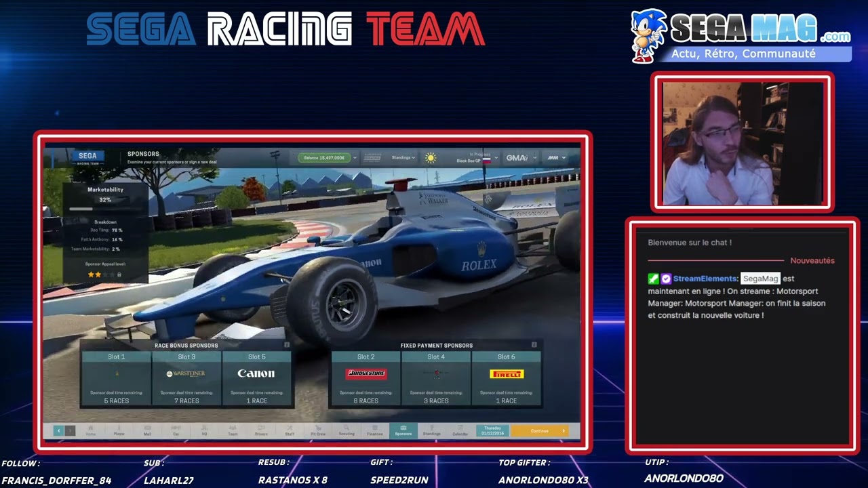Viewport: 868px width, 488px height.
Task: Click the Marketability progress bar
Action: (105, 209)
